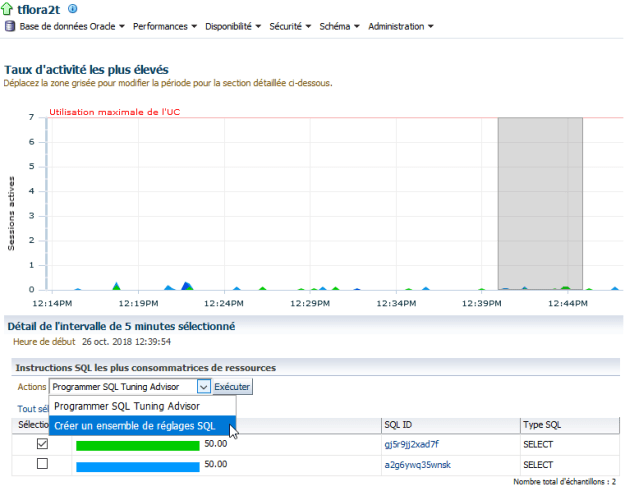The width and height of the screenshot is (625, 491).
Task: Open the Performances dropdown menu
Action: 164,26
